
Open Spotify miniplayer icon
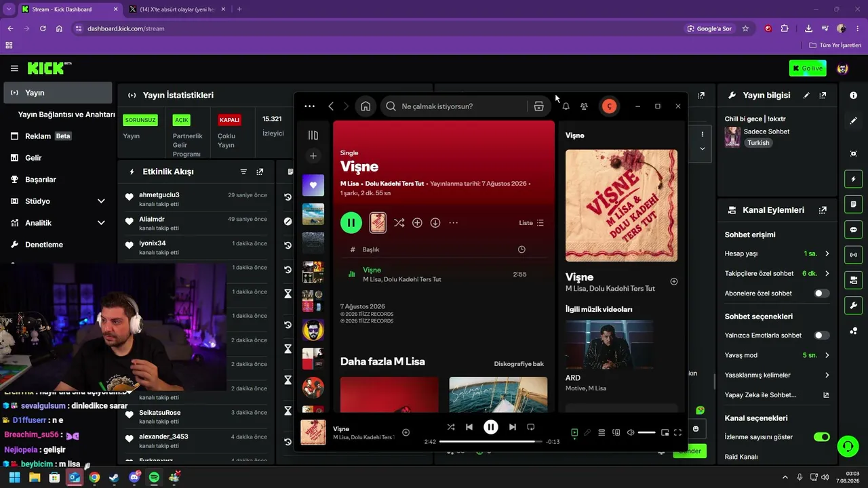(665, 432)
